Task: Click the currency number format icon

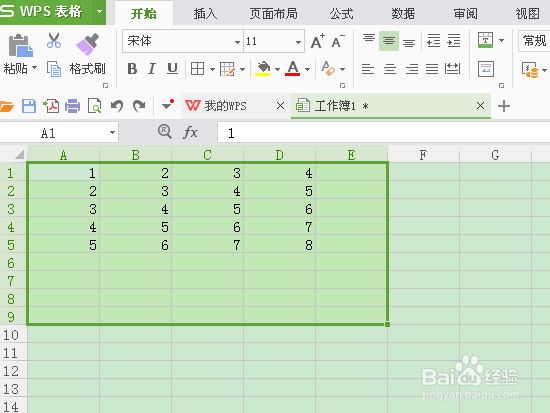Action: point(530,69)
